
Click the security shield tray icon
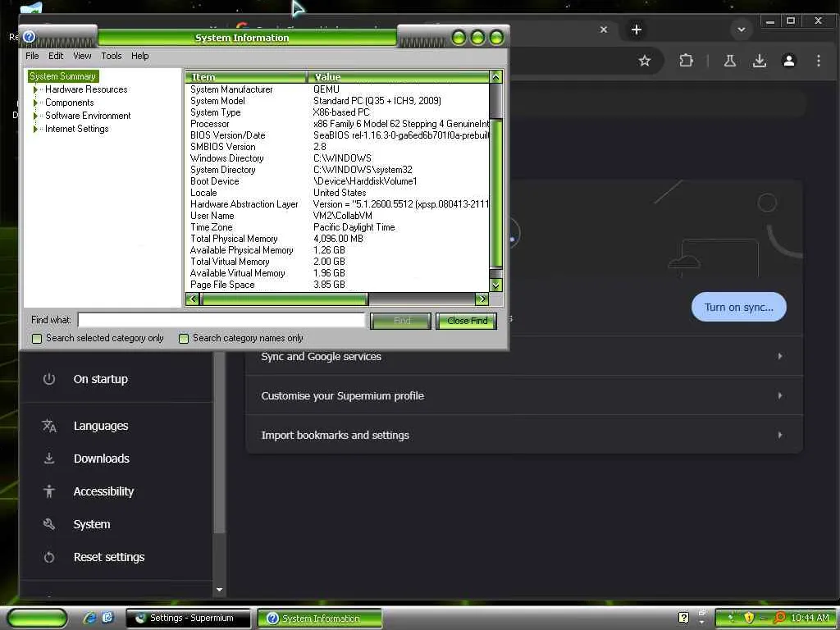[748, 618]
